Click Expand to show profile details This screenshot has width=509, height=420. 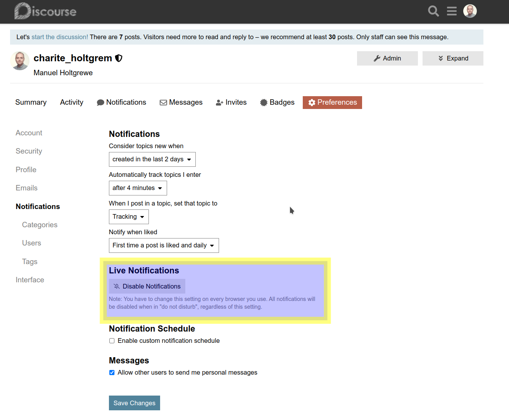[453, 58]
